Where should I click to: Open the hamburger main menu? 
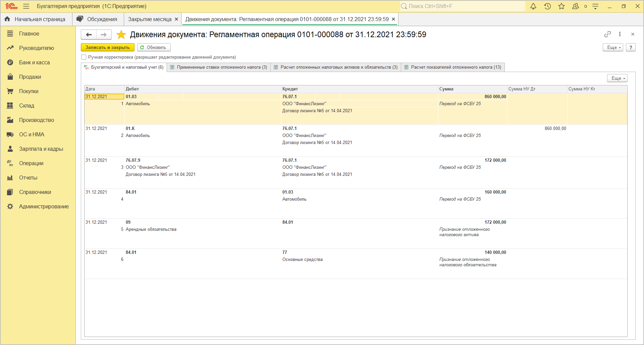pyautogui.click(x=26, y=6)
